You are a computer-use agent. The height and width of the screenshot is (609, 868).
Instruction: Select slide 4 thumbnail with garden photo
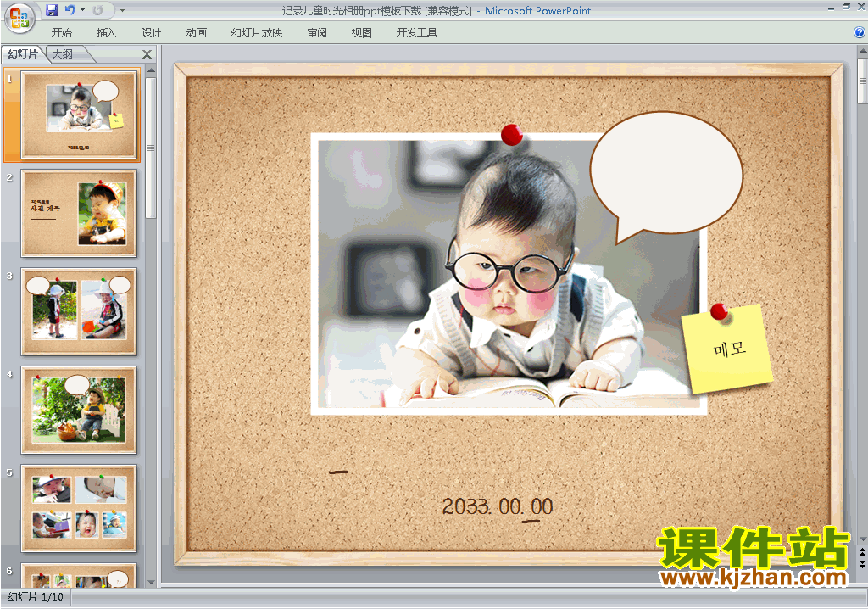tap(79, 410)
